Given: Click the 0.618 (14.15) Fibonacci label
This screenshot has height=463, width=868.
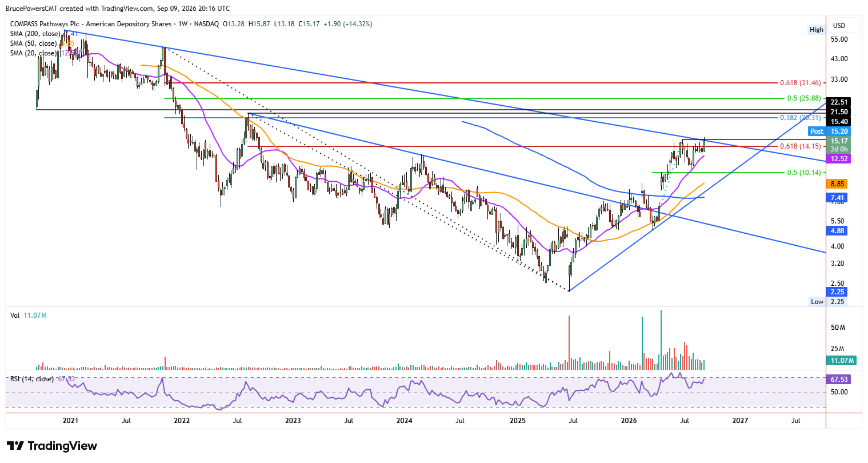Looking at the screenshot, I should click(x=800, y=146).
